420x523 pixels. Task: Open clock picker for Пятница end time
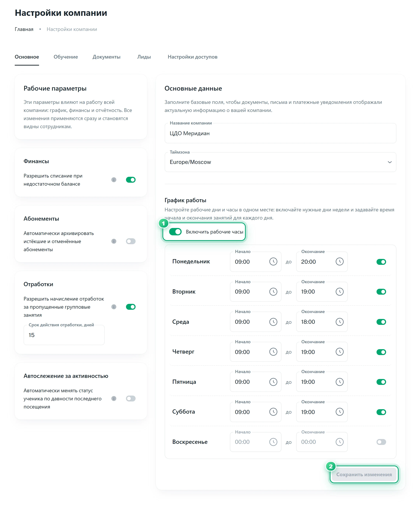339,382
